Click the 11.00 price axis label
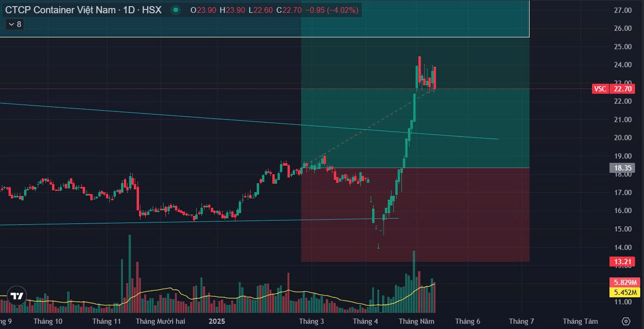644x329 pixels. pos(622,302)
